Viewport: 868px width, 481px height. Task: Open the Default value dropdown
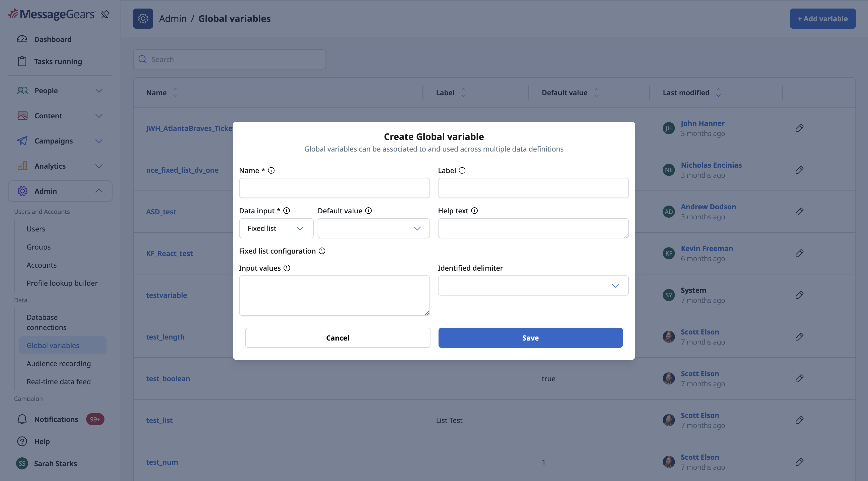(373, 228)
